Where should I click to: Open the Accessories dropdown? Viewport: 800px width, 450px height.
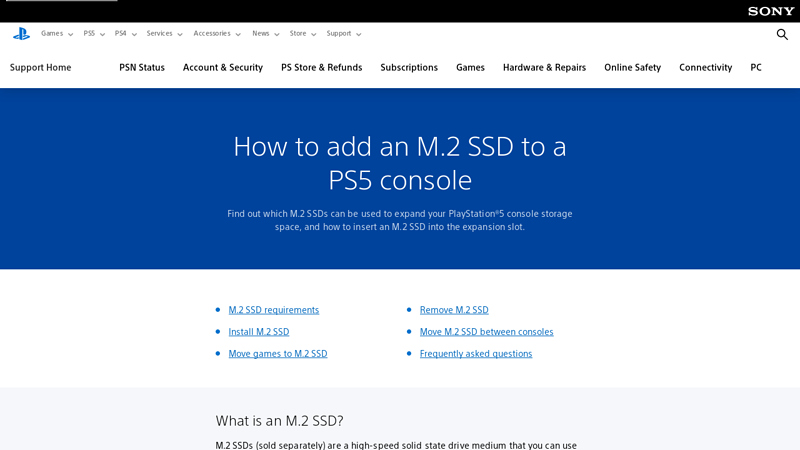pos(217,34)
